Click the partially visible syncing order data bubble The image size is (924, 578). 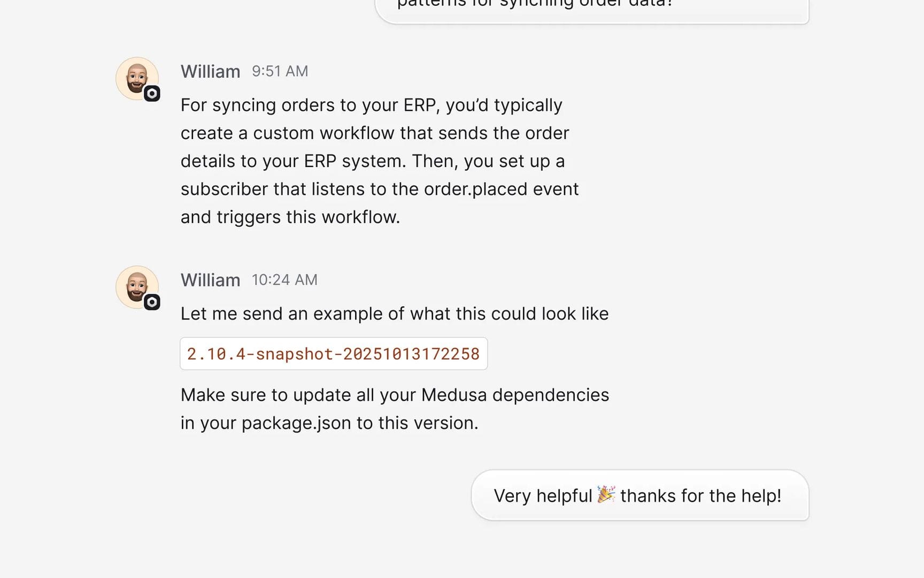592,9
